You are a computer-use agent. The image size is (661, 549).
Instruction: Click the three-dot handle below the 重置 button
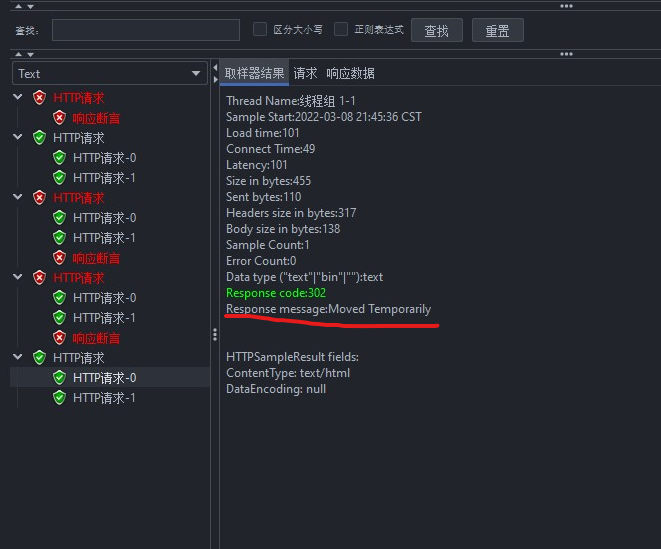tap(566, 54)
